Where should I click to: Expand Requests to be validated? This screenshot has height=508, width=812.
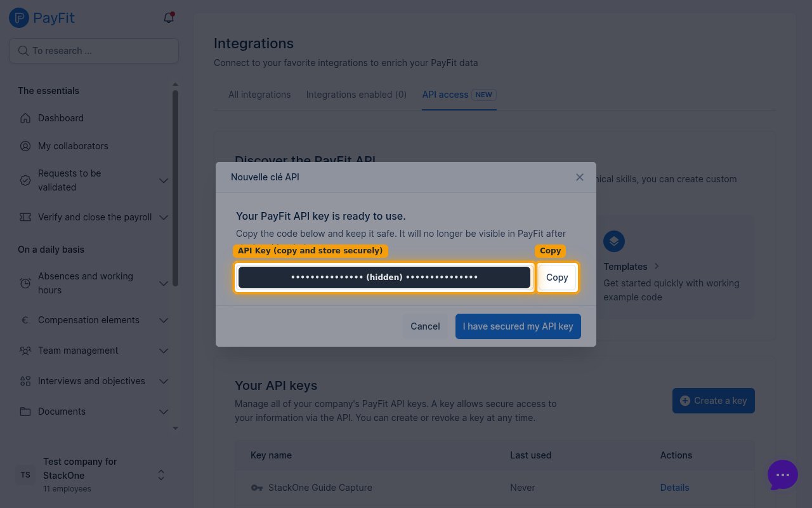pyautogui.click(x=163, y=180)
